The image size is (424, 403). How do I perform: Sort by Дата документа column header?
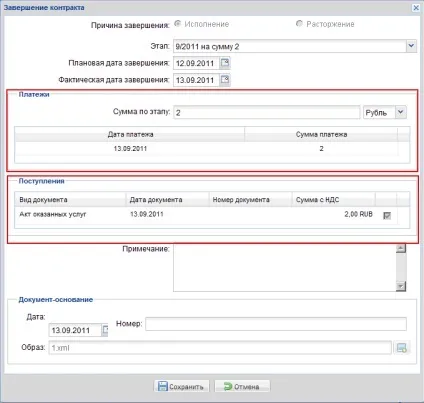[167, 200]
